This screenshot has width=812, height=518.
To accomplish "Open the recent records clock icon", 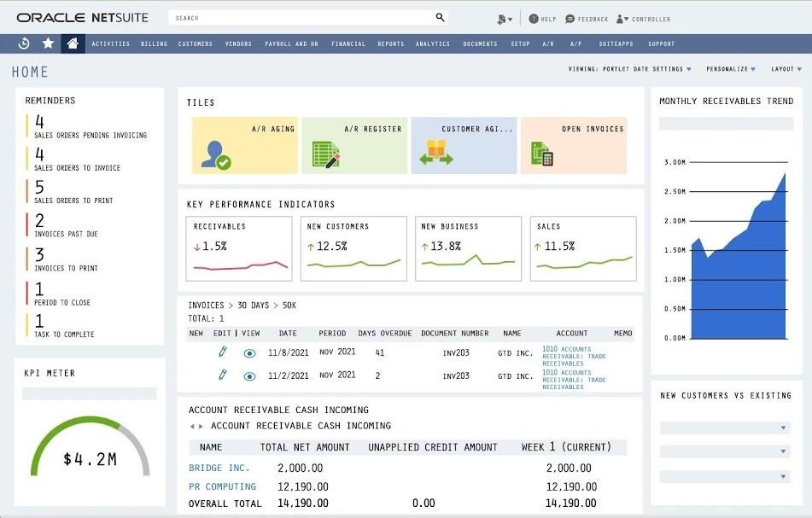I will [24, 44].
